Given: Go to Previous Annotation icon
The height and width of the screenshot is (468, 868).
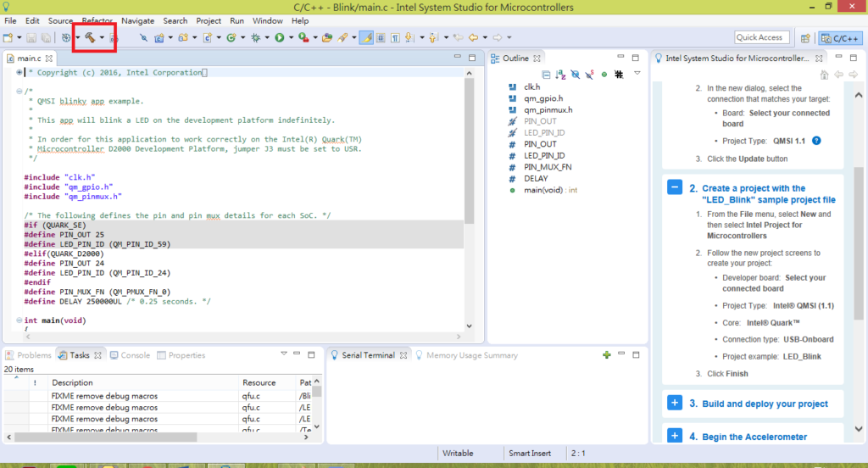Looking at the screenshot, I should pos(433,37).
